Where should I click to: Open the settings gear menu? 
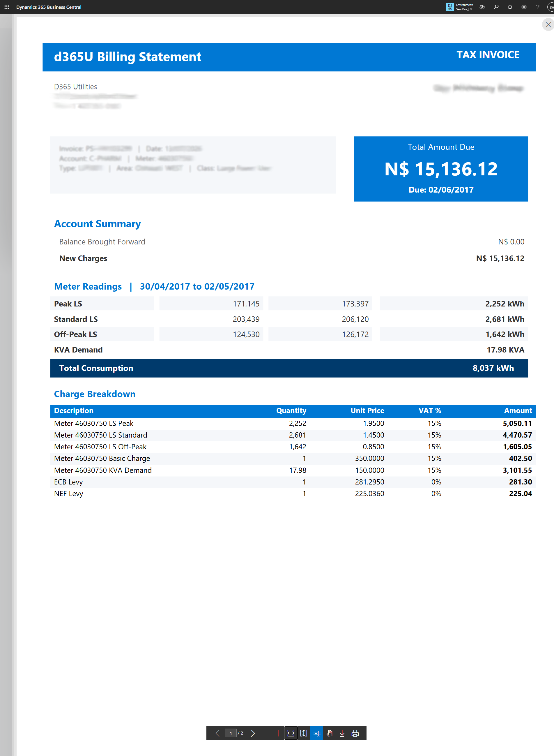tap(524, 7)
